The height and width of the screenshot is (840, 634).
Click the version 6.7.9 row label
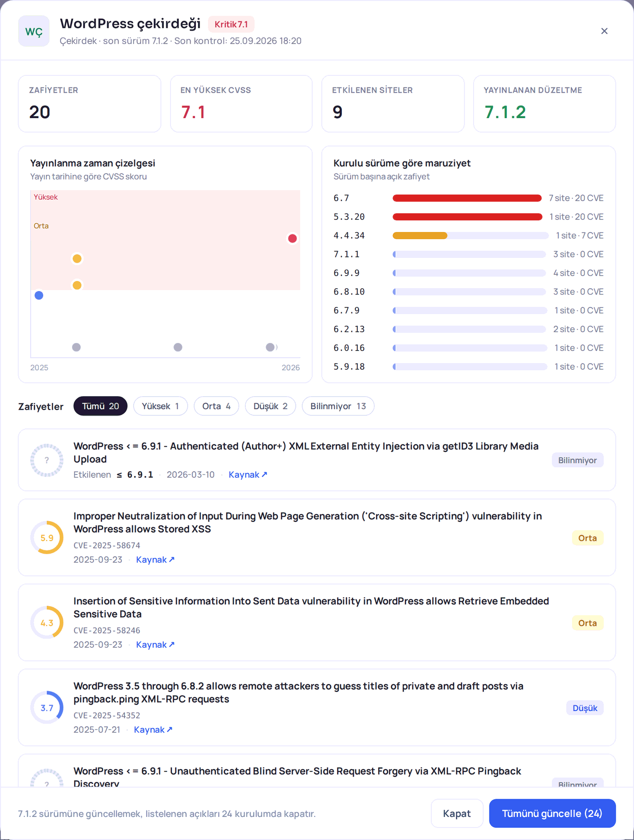(346, 310)
